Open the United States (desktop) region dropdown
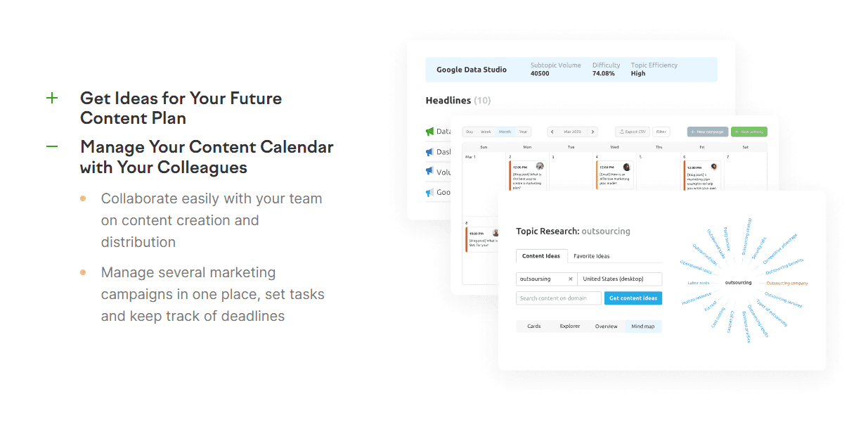Viewport: 868px width, 425px height. click(620, 279)
